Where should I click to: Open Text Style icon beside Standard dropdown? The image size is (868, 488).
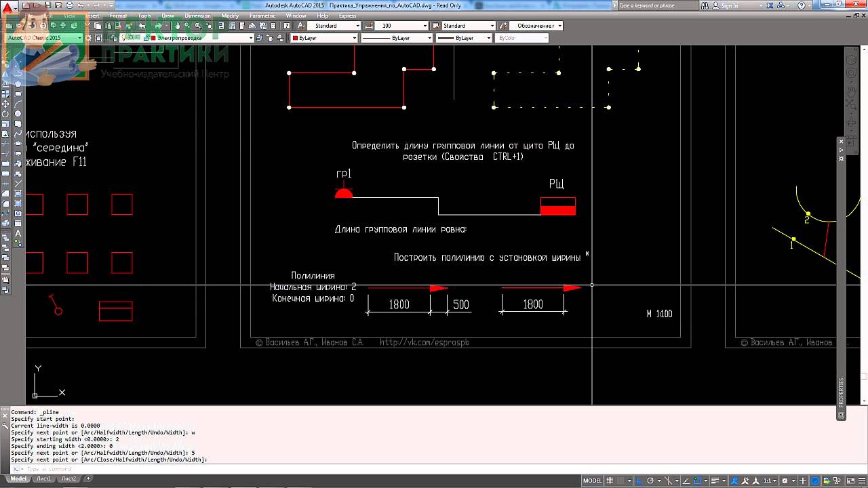[300, 26]
